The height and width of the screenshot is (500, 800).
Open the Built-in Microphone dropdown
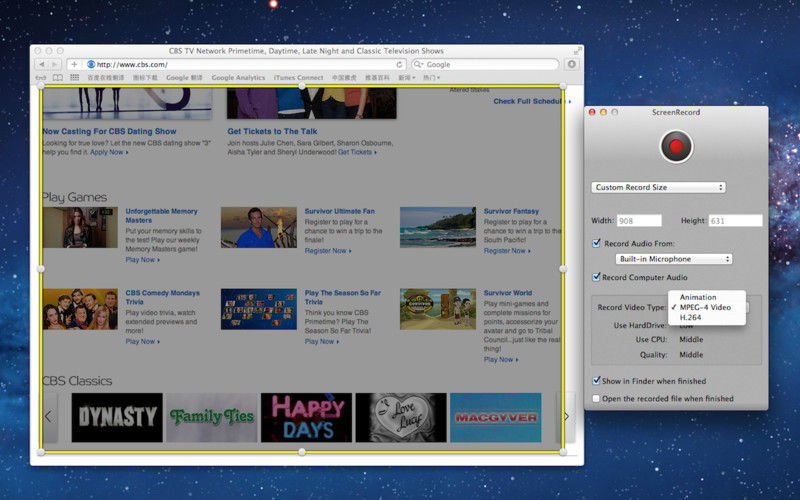673,259
